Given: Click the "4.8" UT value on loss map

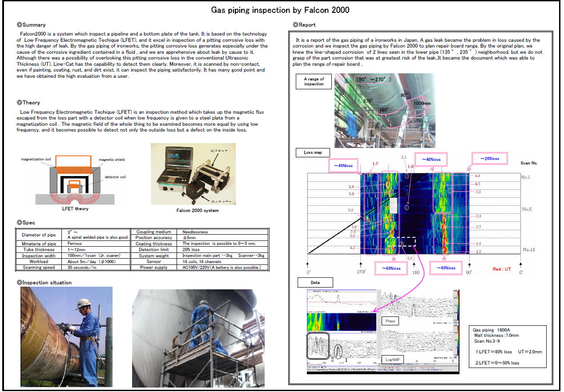Looking at the screenshot, I should coord(478,176).
